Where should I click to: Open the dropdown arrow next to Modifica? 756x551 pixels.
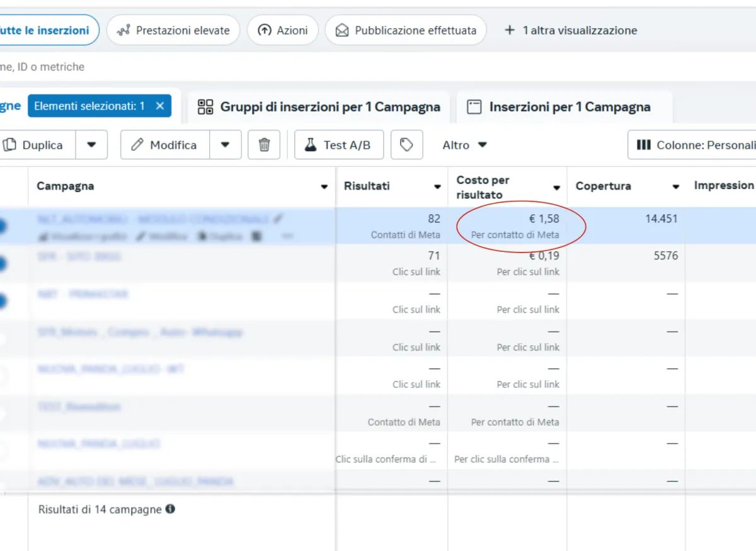coord(226,145)
